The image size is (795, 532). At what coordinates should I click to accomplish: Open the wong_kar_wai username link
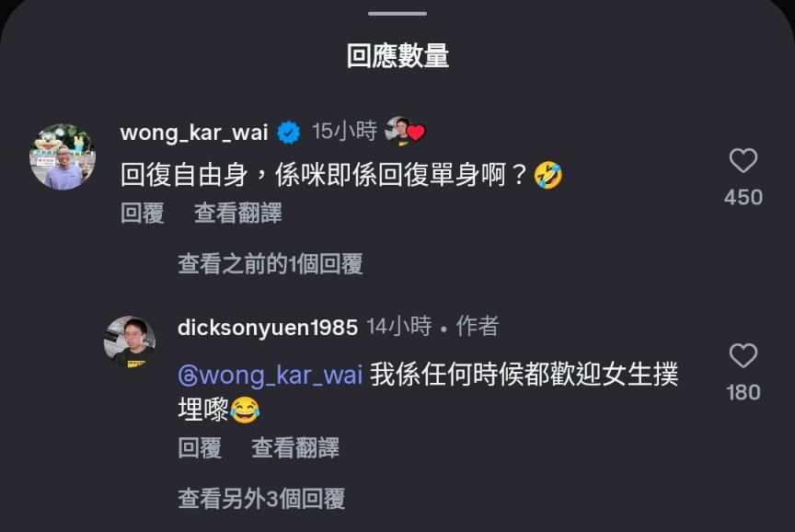194,133
